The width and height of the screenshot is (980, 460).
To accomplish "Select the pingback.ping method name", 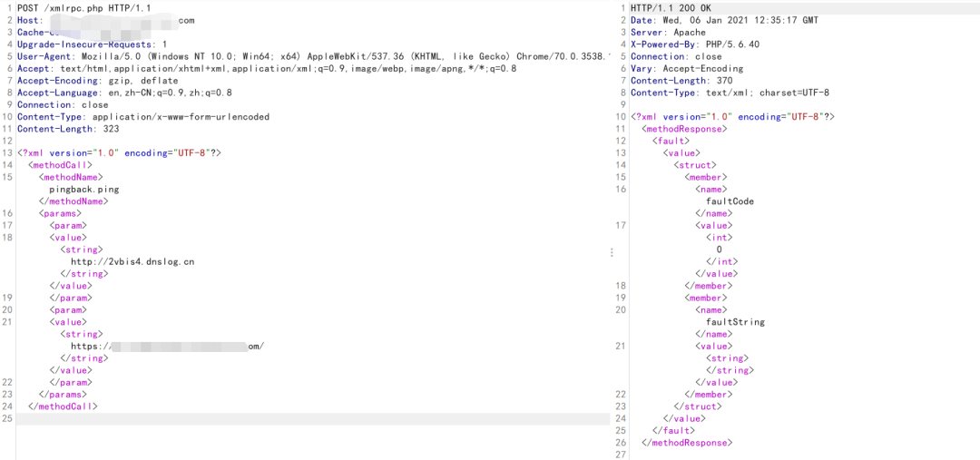I will click(x=84, y=190).
